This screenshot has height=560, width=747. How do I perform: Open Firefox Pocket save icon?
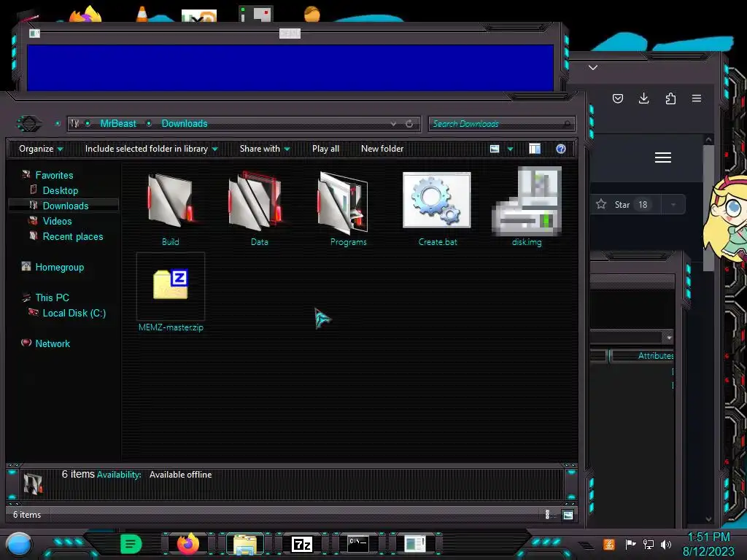(x=618, y=98)
